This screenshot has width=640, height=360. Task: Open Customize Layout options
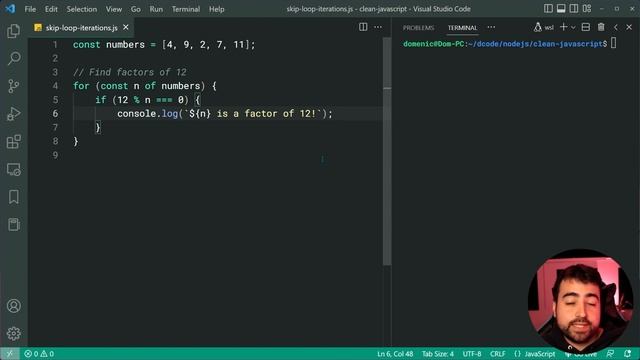click(x=587, y=9)
